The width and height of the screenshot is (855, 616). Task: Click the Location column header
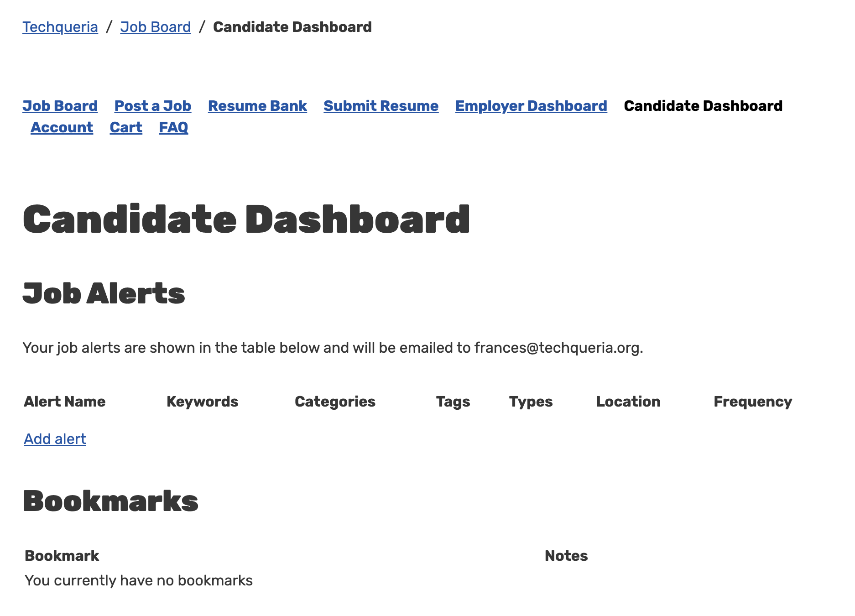coord(628,402)
